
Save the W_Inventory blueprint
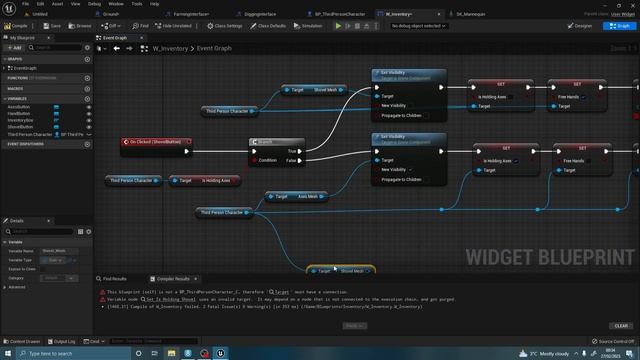point(52,26)
